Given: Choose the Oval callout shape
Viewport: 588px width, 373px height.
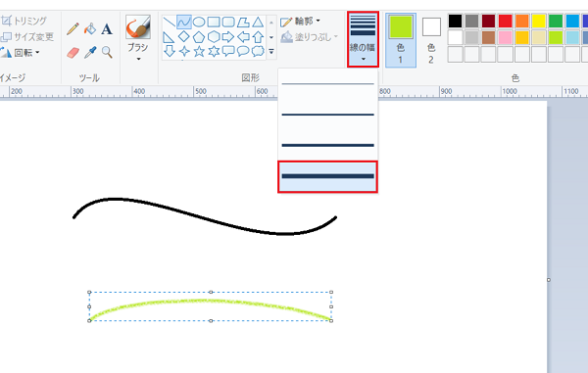Looking at the screenshot, I should pyautogui.click(x=243, y=51).
